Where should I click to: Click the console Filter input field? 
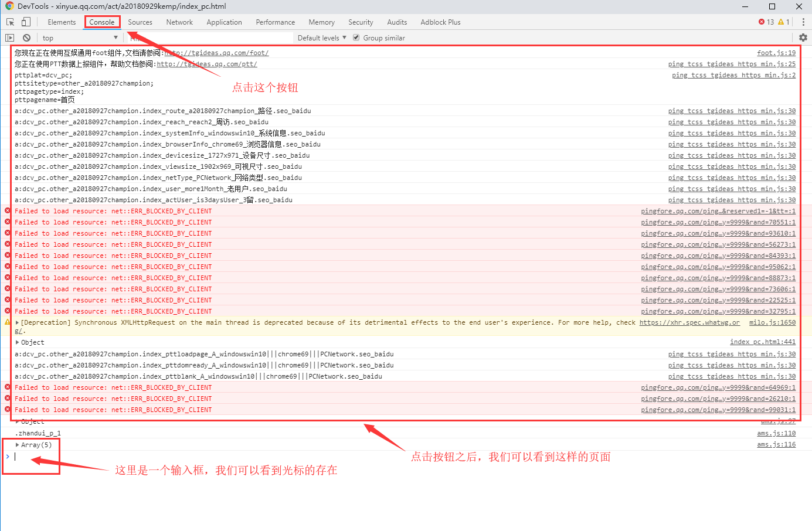tap(211, 38)
